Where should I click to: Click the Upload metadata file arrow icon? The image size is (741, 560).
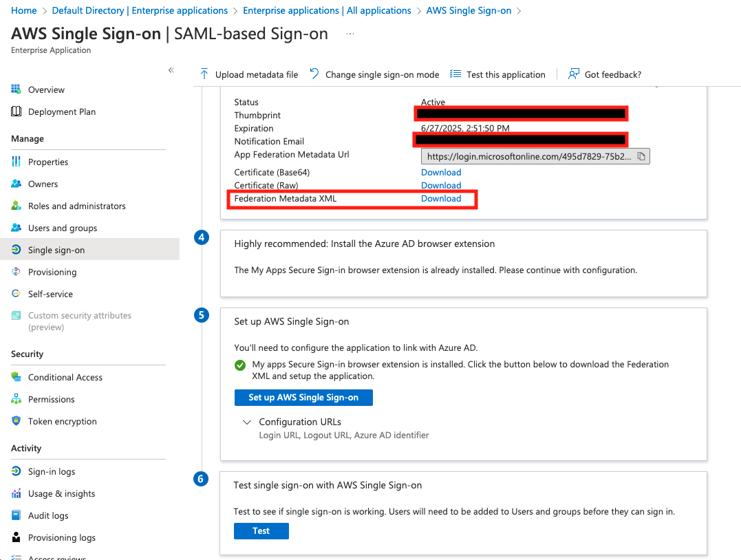204,74
